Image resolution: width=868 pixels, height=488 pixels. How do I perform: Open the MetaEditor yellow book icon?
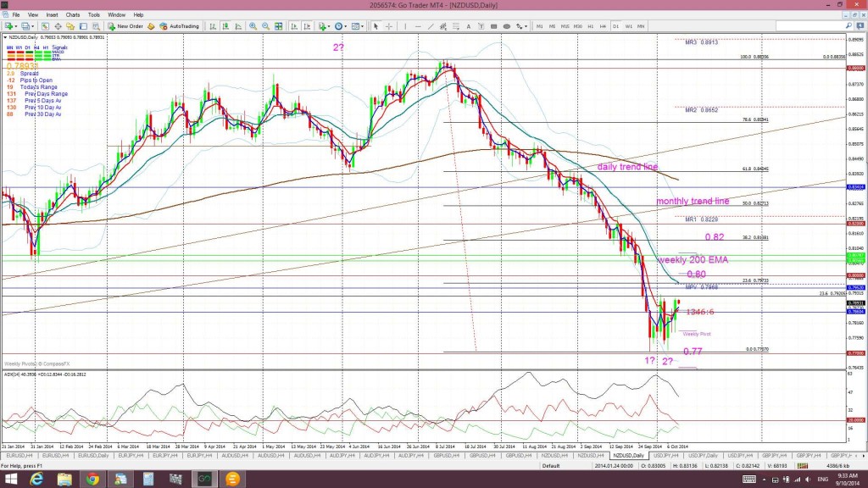[151, 26]
